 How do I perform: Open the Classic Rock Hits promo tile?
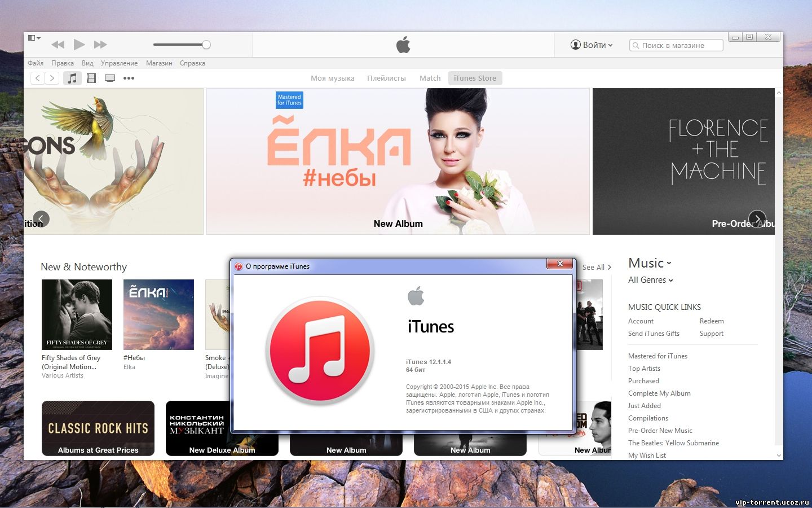[x=98, y=428]
